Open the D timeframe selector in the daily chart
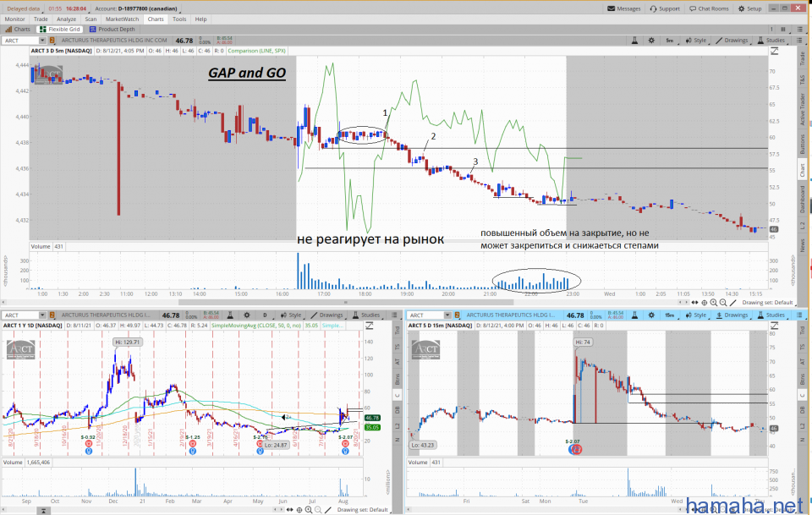 265,315
